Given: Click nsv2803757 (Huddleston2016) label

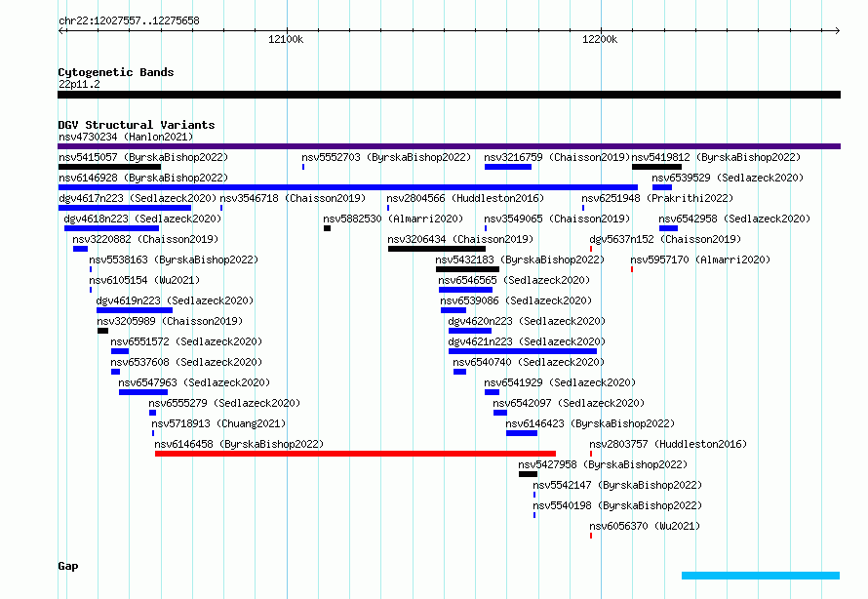Looking at the screenshot, I should click(x=668, y=444).
